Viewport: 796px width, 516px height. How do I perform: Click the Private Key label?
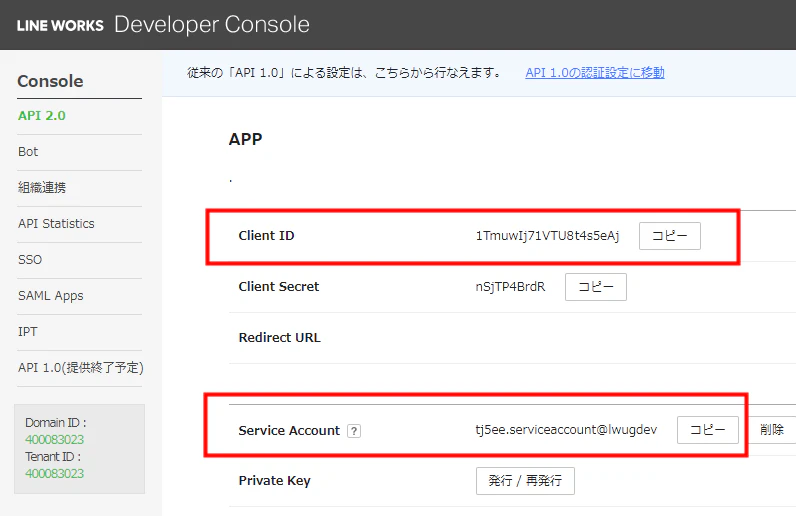[x=275, y=481]
